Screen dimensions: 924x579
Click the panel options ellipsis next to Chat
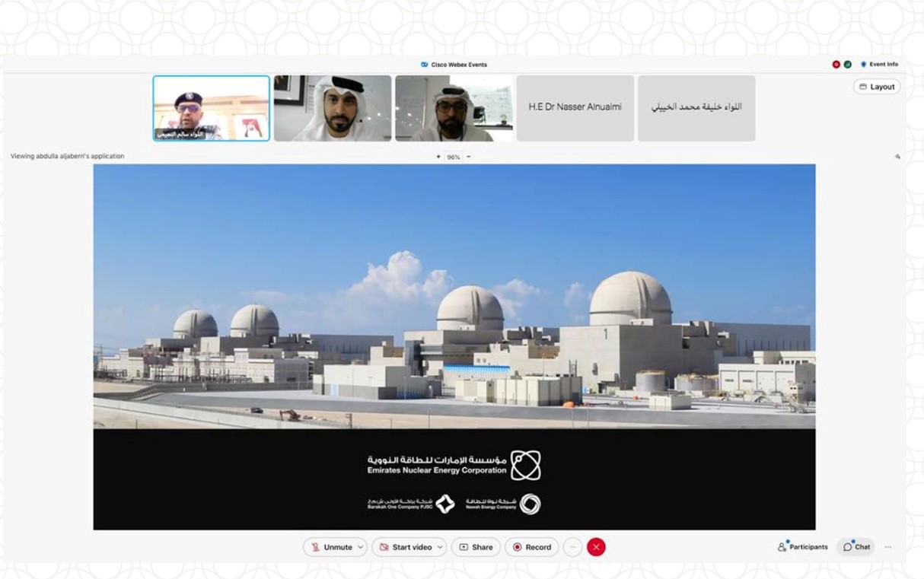click(887, 547)
